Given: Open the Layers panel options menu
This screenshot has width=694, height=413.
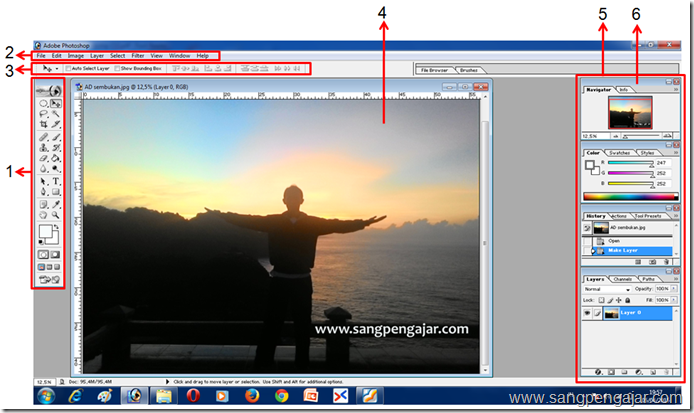Looking at the screenshot, I should coord(676,279).
